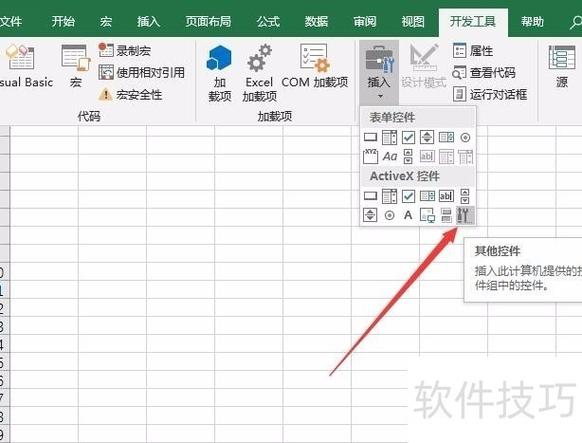582x443 pixels.
Task: Click the search magnifier beside 帮助
Action: coord(575,22)
